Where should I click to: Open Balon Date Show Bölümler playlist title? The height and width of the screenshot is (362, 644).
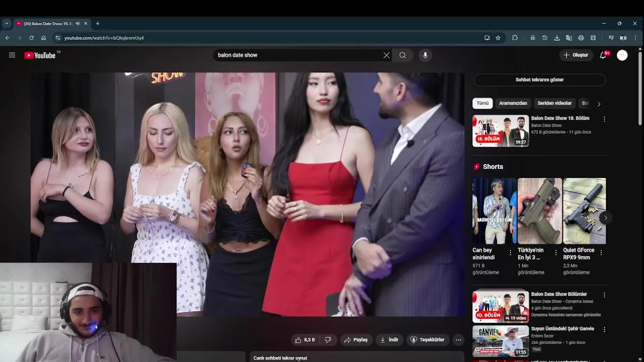(559, 294)
